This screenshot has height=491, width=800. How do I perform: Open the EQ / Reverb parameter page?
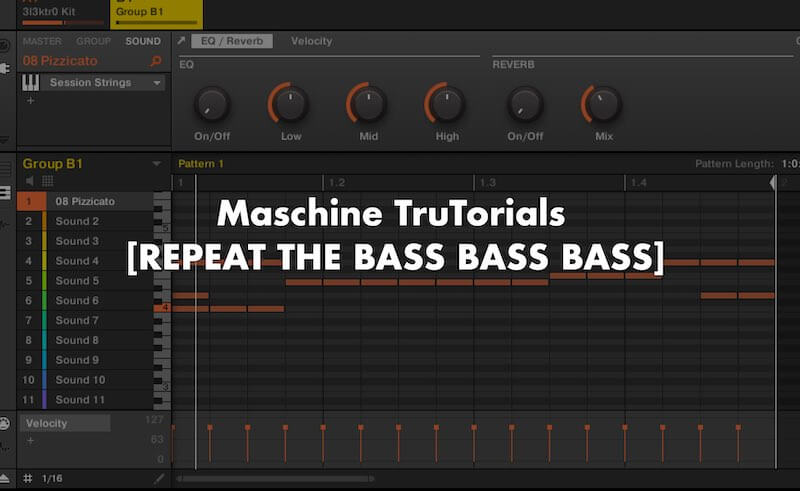(x=232, y=41)
